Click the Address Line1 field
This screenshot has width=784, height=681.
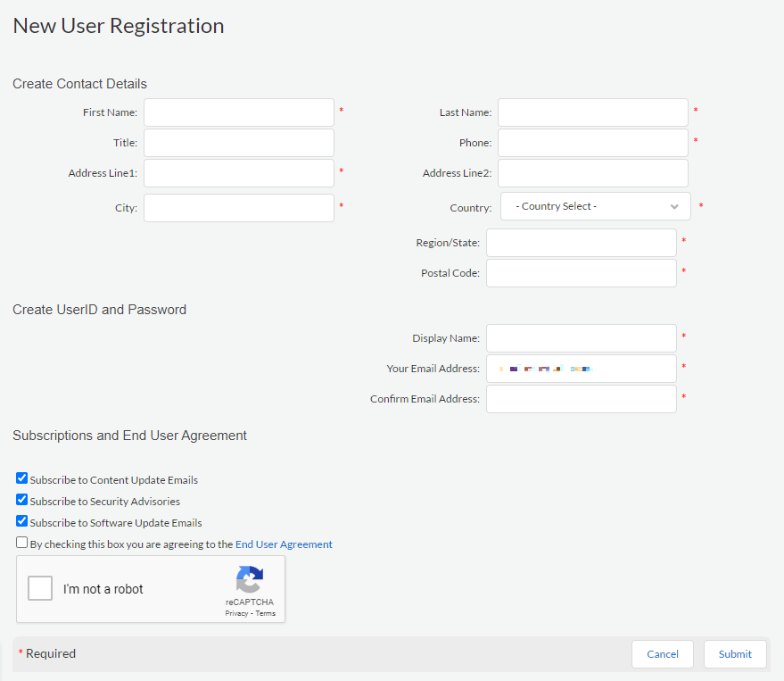coord(238,172)
